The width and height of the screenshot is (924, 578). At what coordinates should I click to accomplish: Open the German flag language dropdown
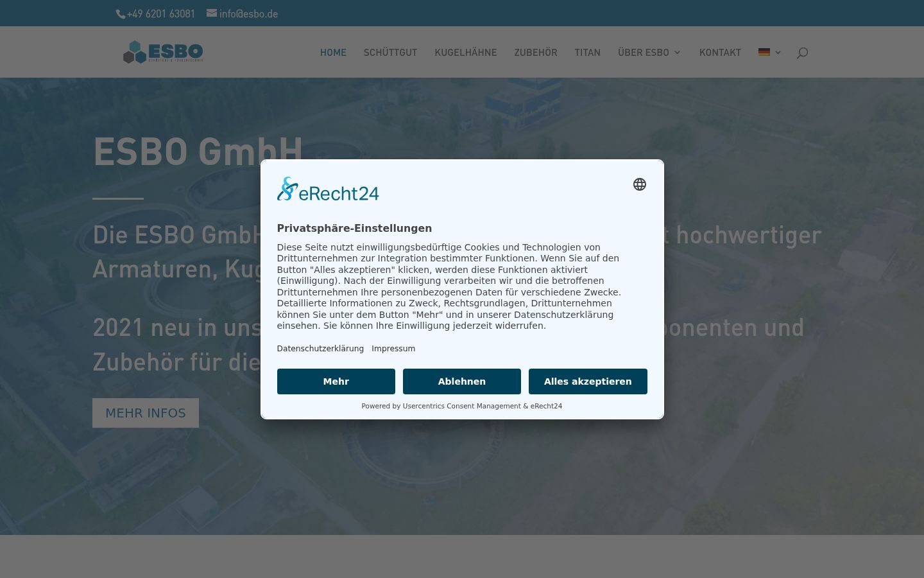click(x=769, y=52)
